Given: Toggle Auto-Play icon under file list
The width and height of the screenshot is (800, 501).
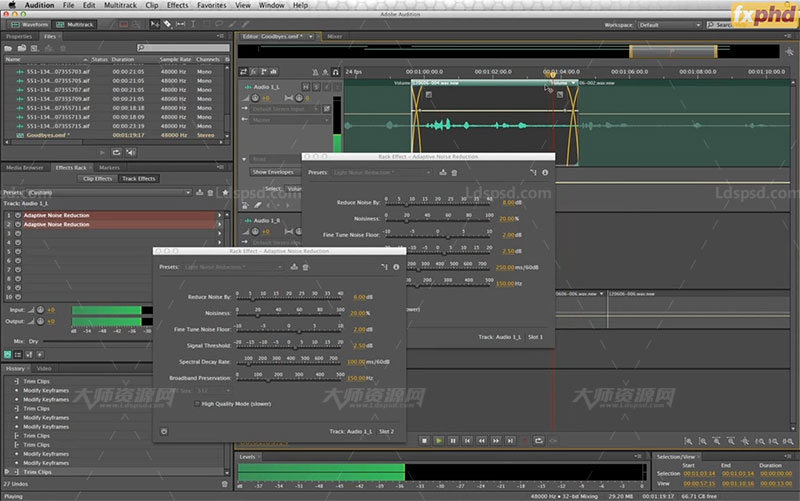Looking at the screenshot, I should click(131, 152).
